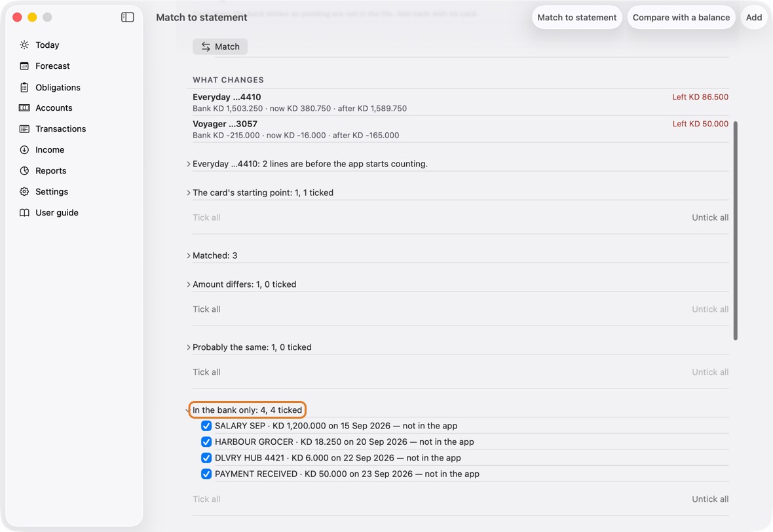Viewport: 773px width, 532px height.
Task: Click the Obligations clipboard icon
Action: point(24,87)
